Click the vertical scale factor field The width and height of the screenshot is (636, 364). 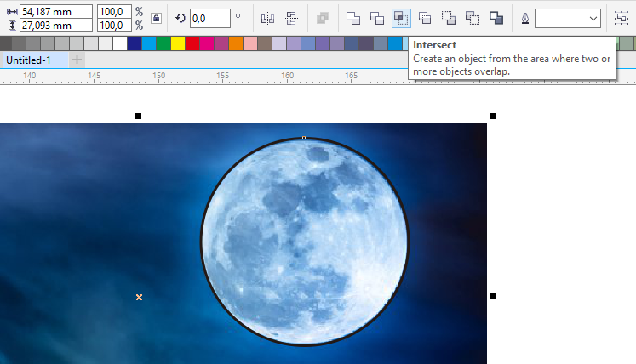click(x=114, y=26)
